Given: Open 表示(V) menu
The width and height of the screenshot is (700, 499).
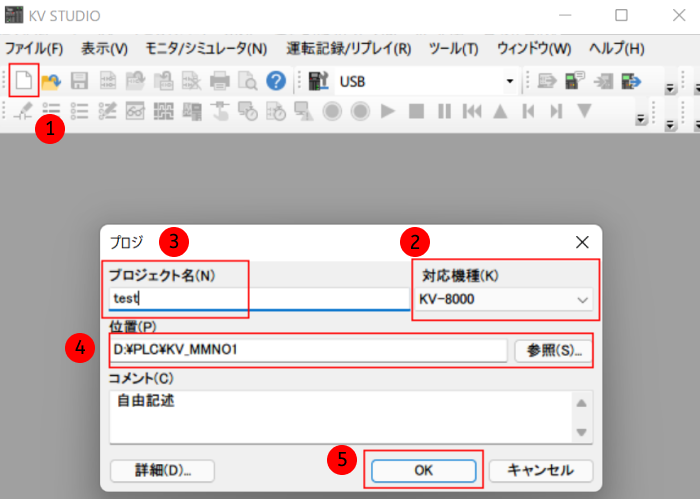Looking at the screenshot, I should (x=104, y=48).
